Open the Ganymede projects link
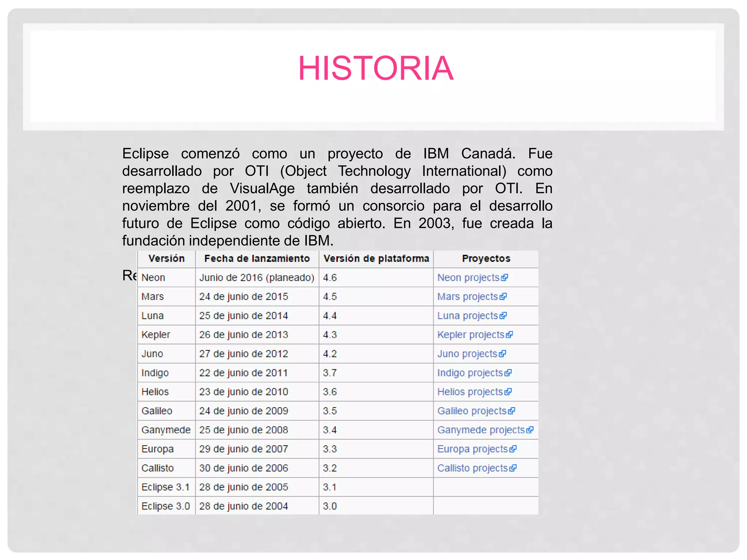 [x=485, y=430]
